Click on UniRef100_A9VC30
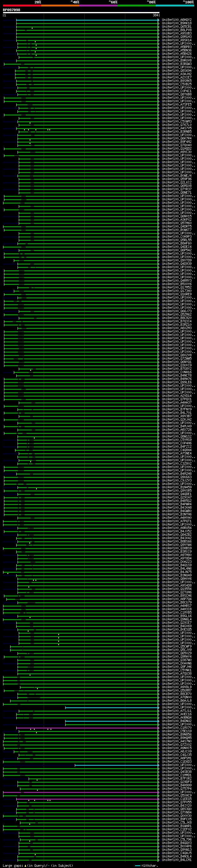197x868 pixels. (x=177, y=152)
